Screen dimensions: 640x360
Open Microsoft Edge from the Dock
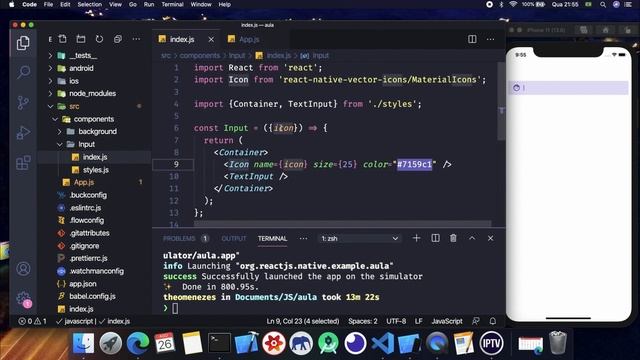[138, 343]
